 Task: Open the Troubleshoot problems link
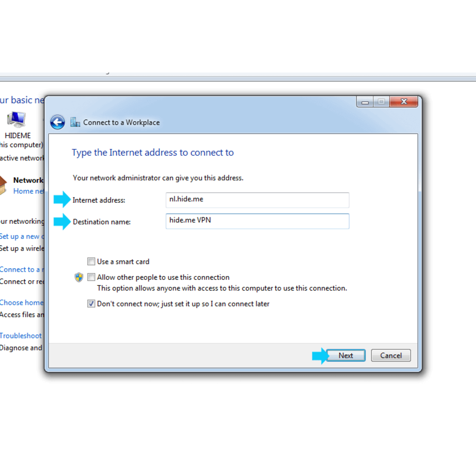21,336
